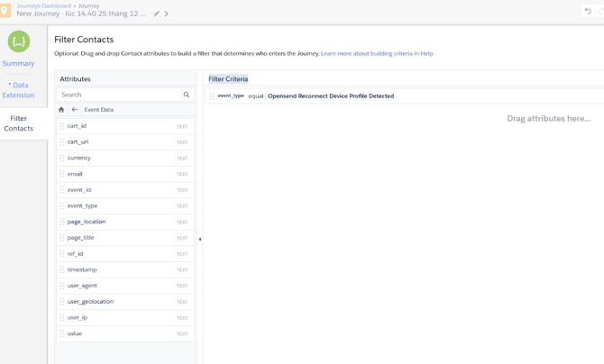The image size is (604, 364).
Task: Select the Filter Contacts step
Action: pyautogui.click(x=19, y=123)
